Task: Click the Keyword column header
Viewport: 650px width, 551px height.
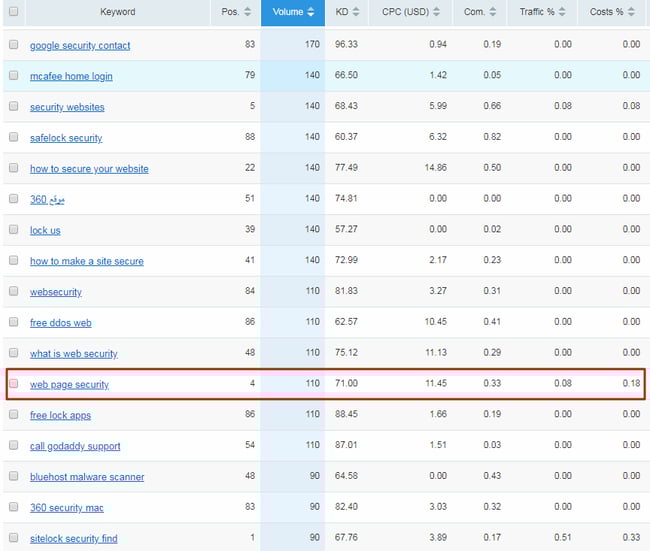Action: (x=118, y=12)
